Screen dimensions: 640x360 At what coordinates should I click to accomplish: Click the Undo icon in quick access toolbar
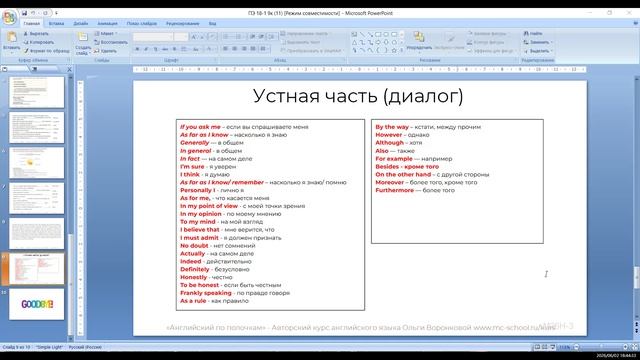(x=33, y=13)
